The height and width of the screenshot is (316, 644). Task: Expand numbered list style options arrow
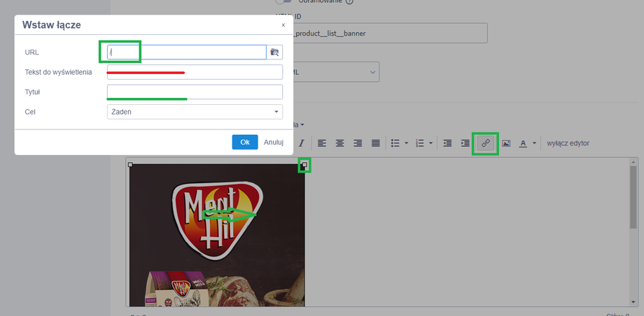pyautogui.click(x=430, y=143)
